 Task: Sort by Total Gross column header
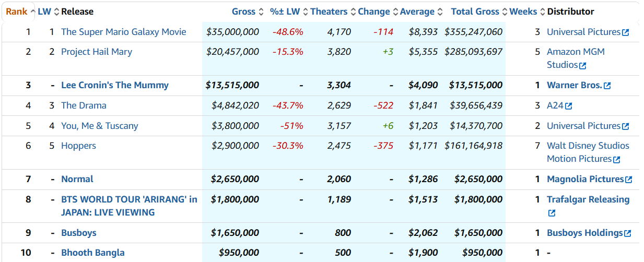(475, 11)
